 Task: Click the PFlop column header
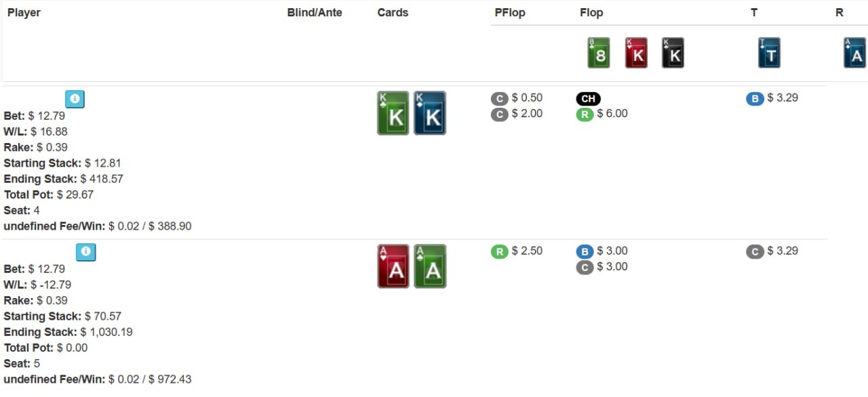click(510, 13)
